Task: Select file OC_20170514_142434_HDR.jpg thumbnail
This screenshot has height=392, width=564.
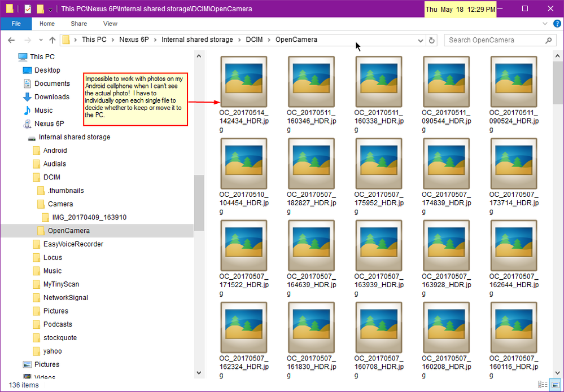Action: pos(244,82)
